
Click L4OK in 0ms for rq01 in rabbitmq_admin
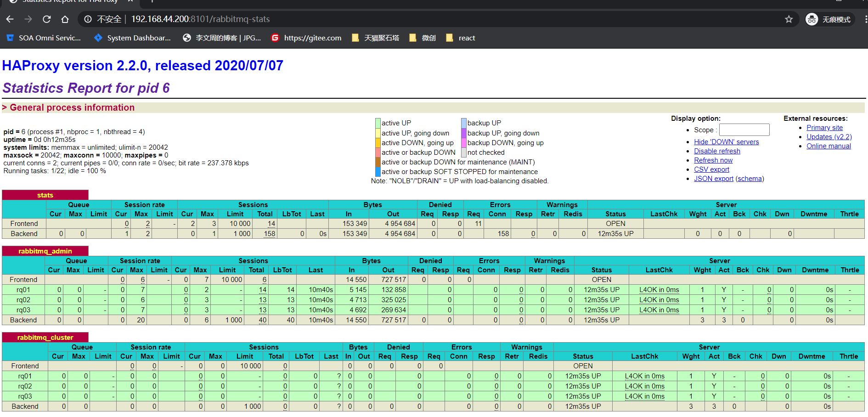click(x=659, y=290)
